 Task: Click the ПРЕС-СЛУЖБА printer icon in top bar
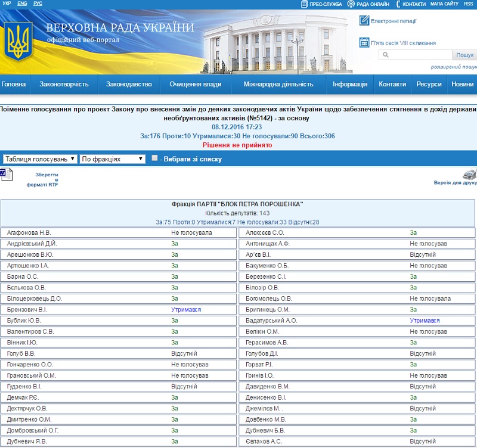304,4
